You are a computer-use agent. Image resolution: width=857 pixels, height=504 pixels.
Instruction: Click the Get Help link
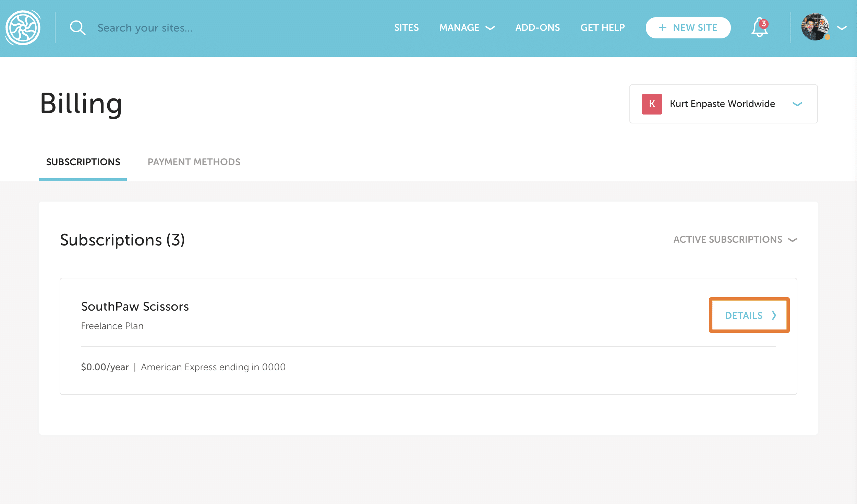[602, 28]
